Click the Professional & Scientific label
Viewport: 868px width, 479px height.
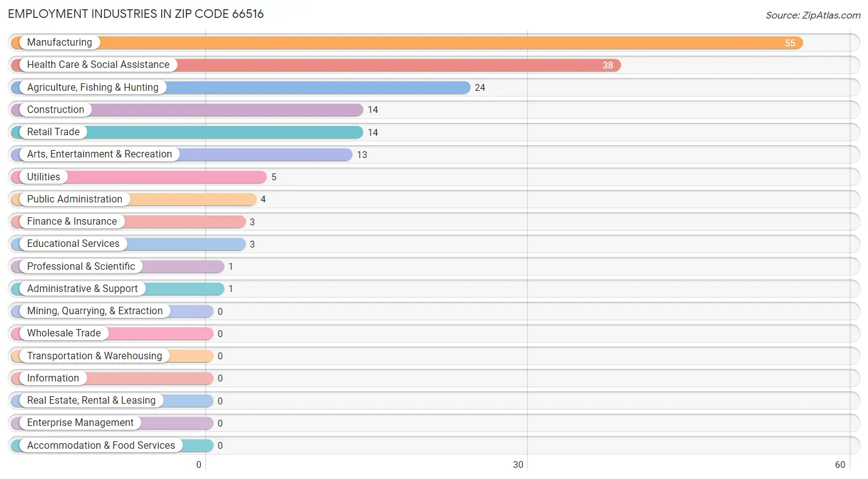point(81,267)
